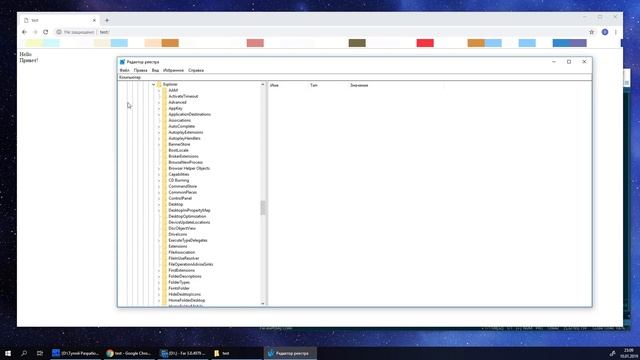
Task: Go back in the Chrome browser
Action: (24, 32)
